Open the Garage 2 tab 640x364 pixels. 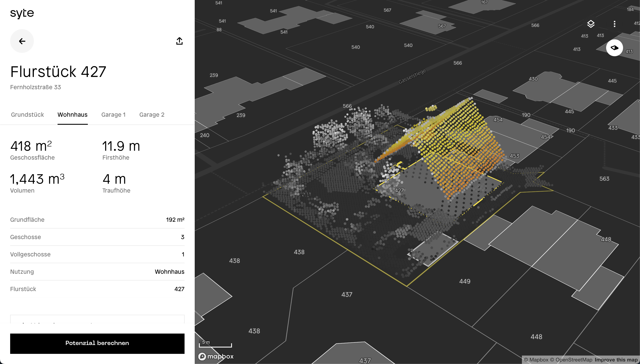[x=152, y=115]
